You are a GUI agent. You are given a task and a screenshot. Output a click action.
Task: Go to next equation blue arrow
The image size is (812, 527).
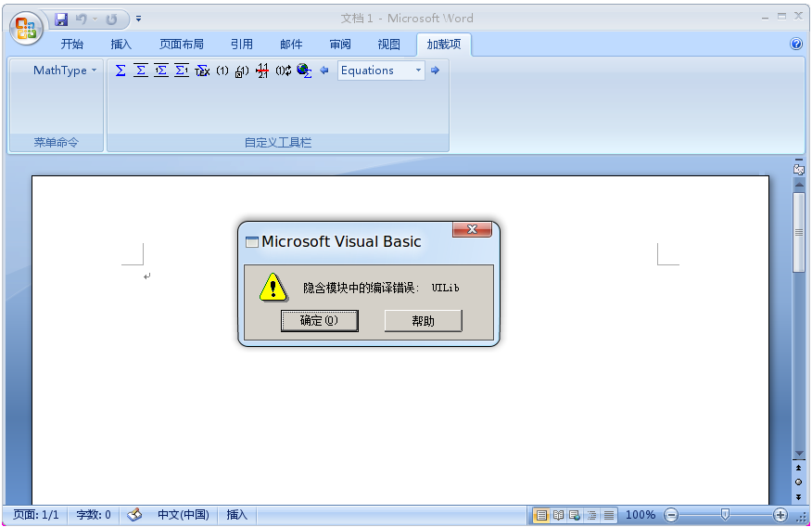(x=435, y=70)
